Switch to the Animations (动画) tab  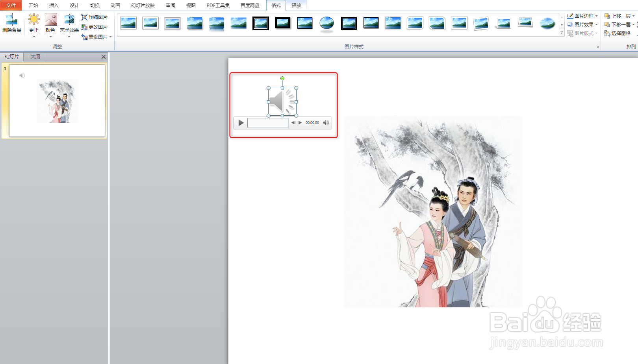click(x=115, y=5)
